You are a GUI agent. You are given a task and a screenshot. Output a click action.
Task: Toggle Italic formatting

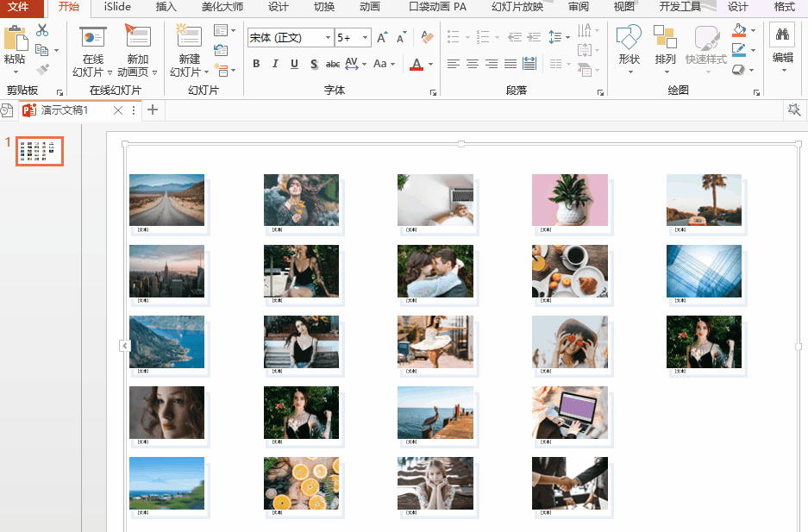(x=275, y=64)
